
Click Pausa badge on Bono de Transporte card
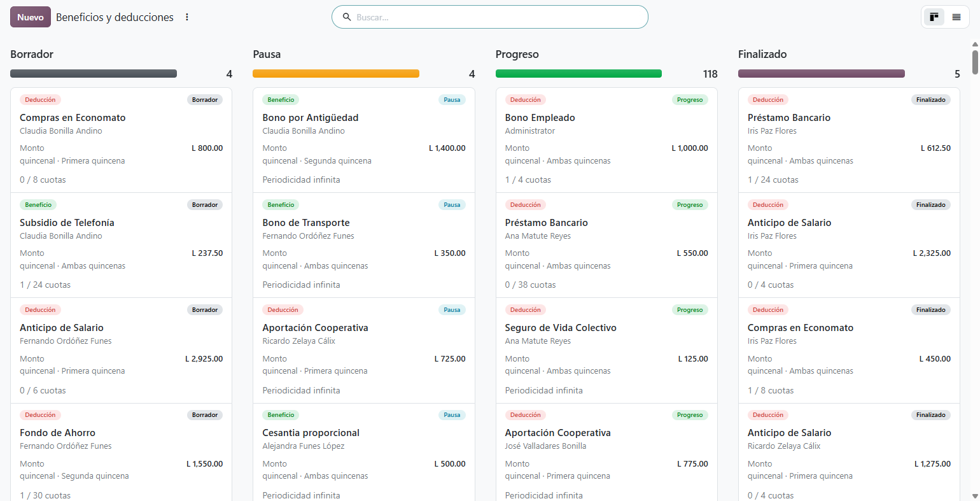point(452,205)
